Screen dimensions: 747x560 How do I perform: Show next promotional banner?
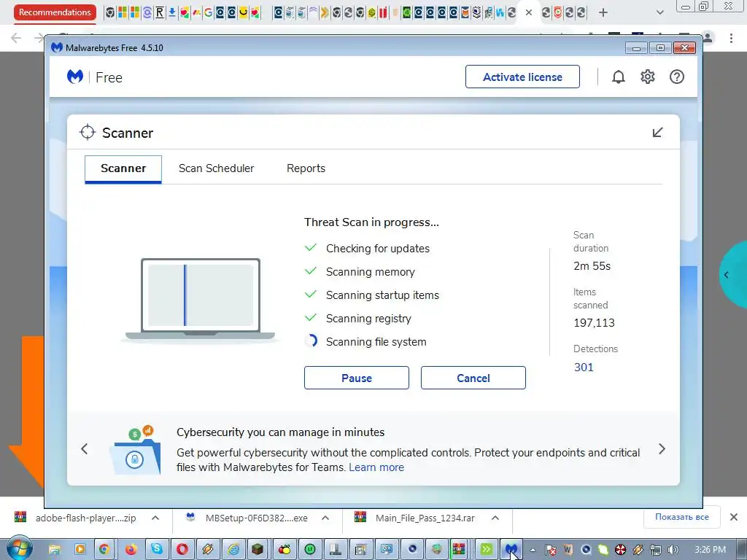(662, 448)
